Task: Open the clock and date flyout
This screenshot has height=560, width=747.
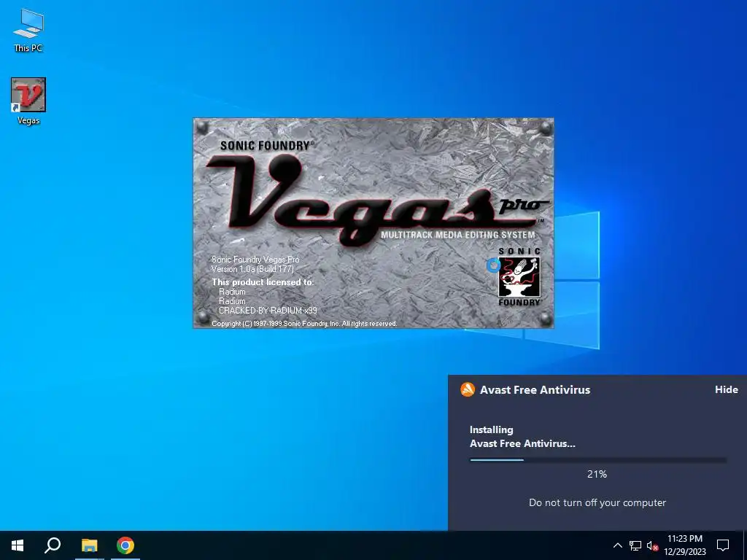Action: [x=685, y=545]
